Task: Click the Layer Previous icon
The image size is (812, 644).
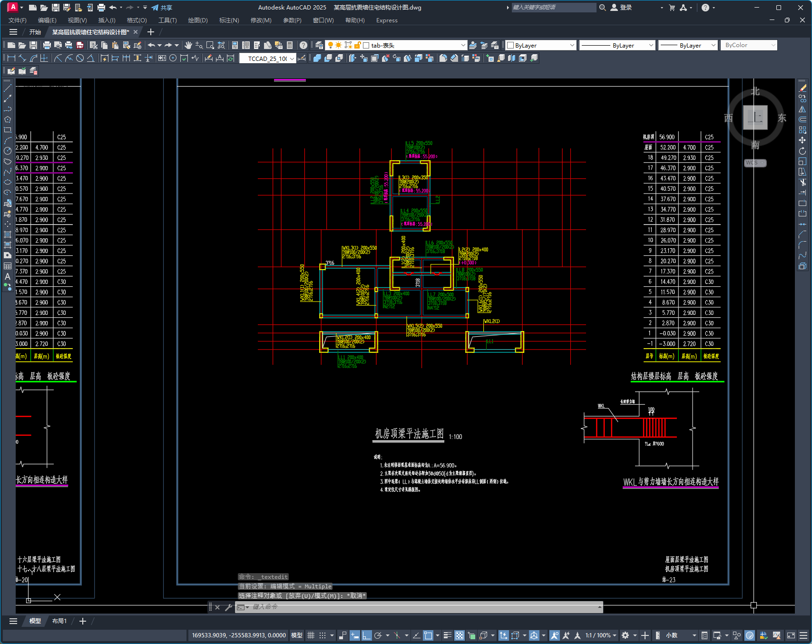Action: click(484, 45)
